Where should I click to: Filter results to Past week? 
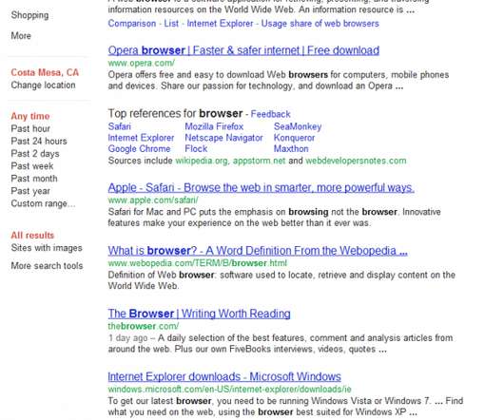click(x=32, y=166)
